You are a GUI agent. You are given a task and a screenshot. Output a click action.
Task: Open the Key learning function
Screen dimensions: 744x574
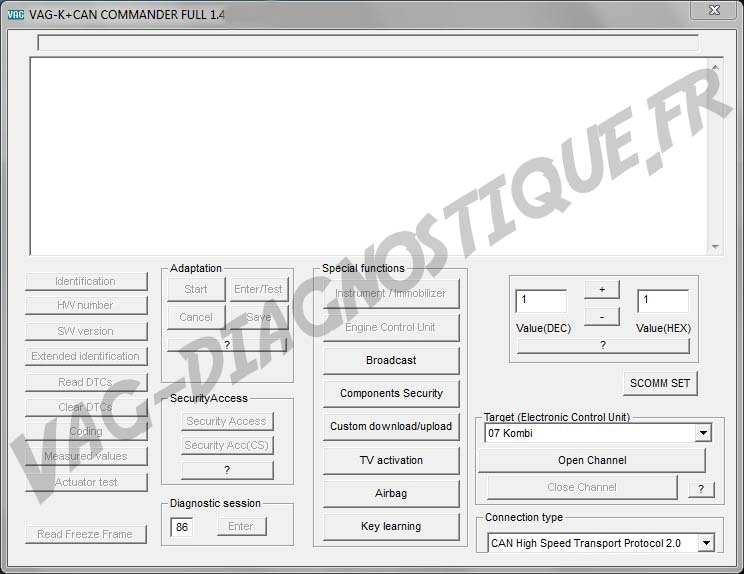point(391,527)
